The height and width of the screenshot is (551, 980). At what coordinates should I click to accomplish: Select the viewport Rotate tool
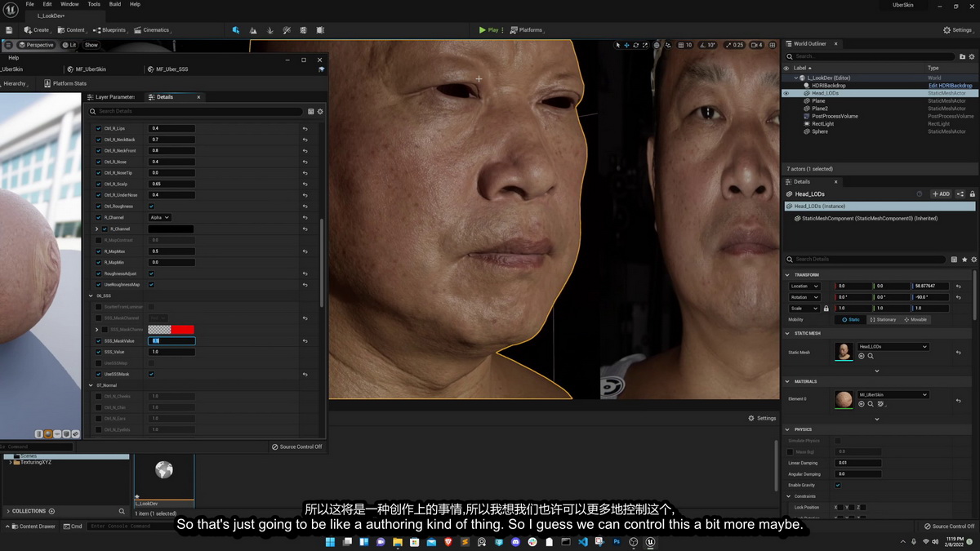pyautogui.click(x=636, y=45)
